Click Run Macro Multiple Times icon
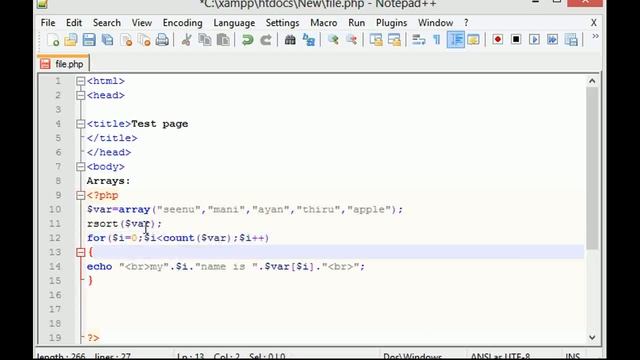The image size is (640, 360). pyautogui.click(x=553, y=40)
